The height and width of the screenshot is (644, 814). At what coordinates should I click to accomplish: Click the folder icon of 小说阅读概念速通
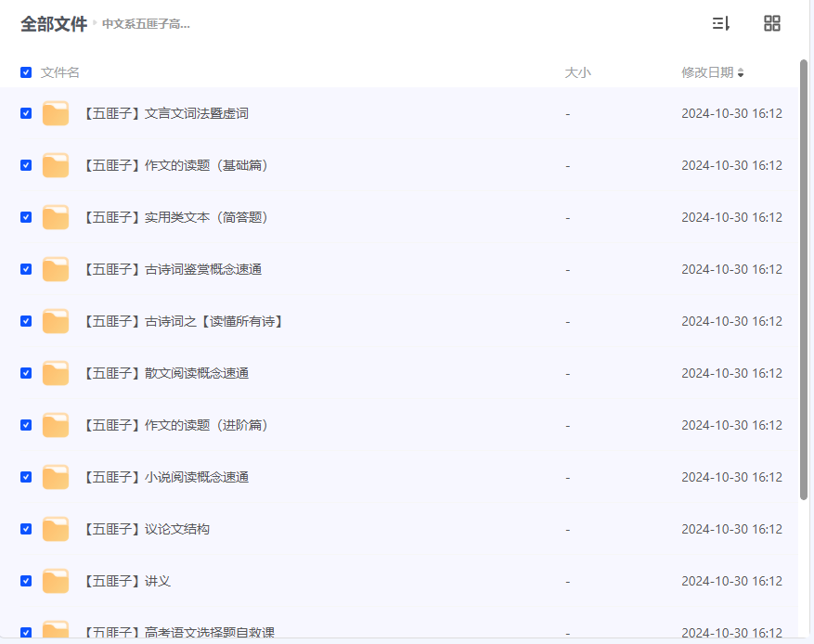click(55, 476)
